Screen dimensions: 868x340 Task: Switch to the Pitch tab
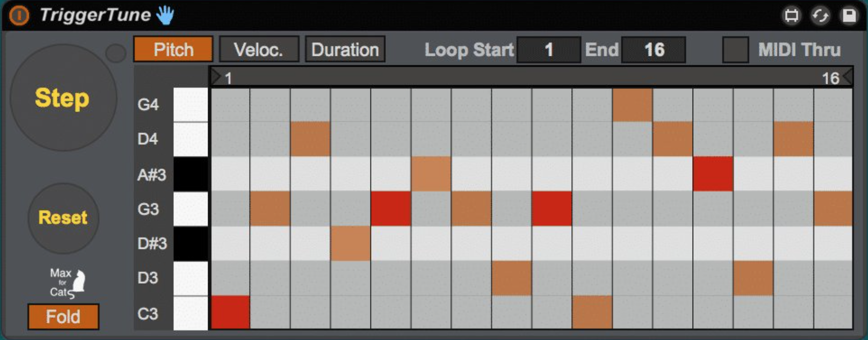coord(173,50)
